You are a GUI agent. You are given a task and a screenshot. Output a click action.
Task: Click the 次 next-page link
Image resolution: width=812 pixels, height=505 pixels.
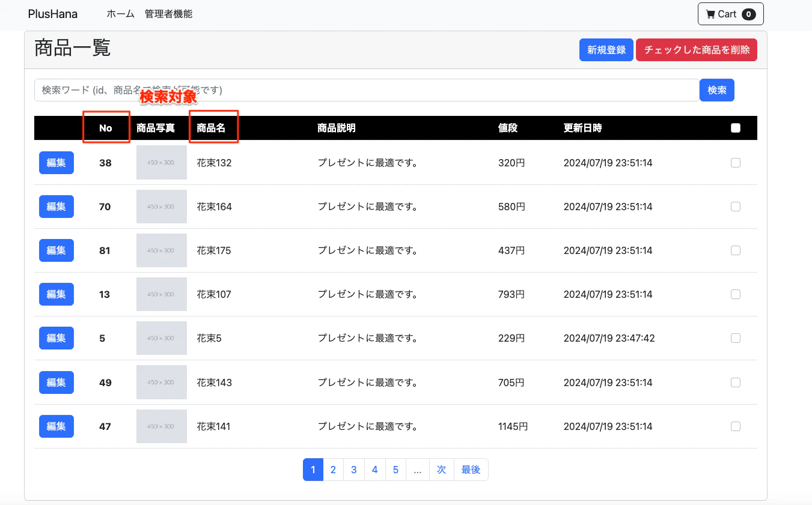click(442, 470)
